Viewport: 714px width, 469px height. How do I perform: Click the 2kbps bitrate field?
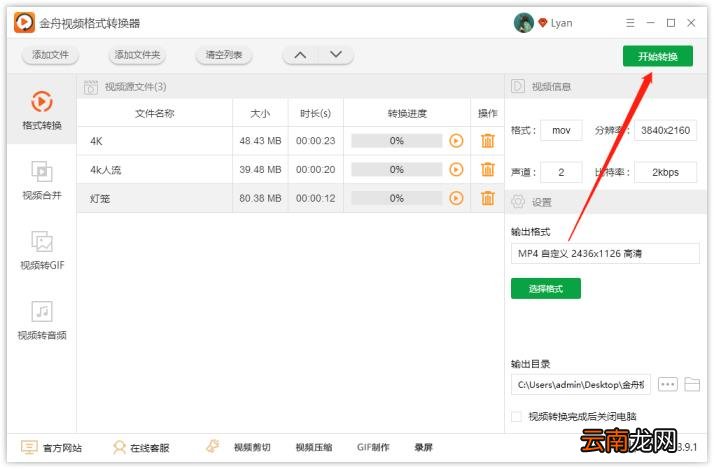tap(665, 172)
